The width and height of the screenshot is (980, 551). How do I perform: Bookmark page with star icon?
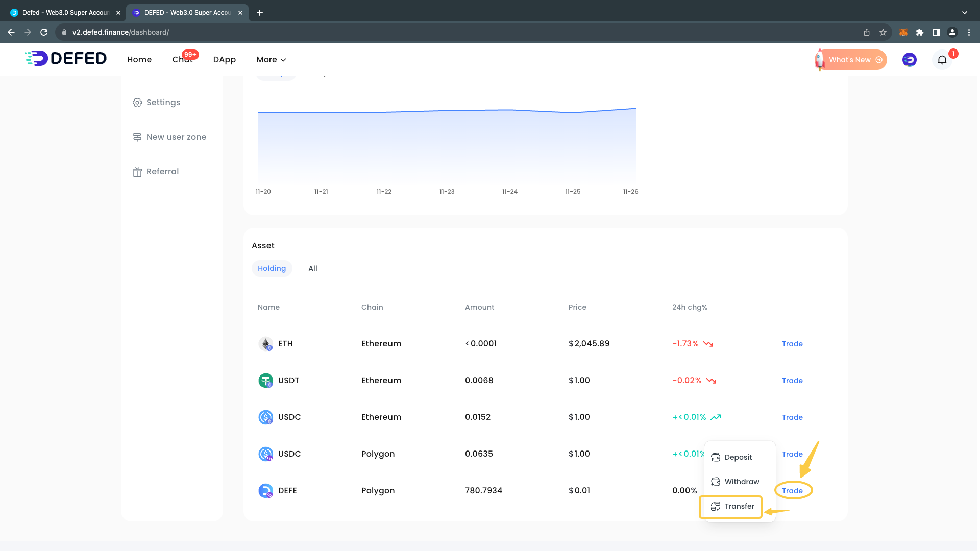point(883,32)
